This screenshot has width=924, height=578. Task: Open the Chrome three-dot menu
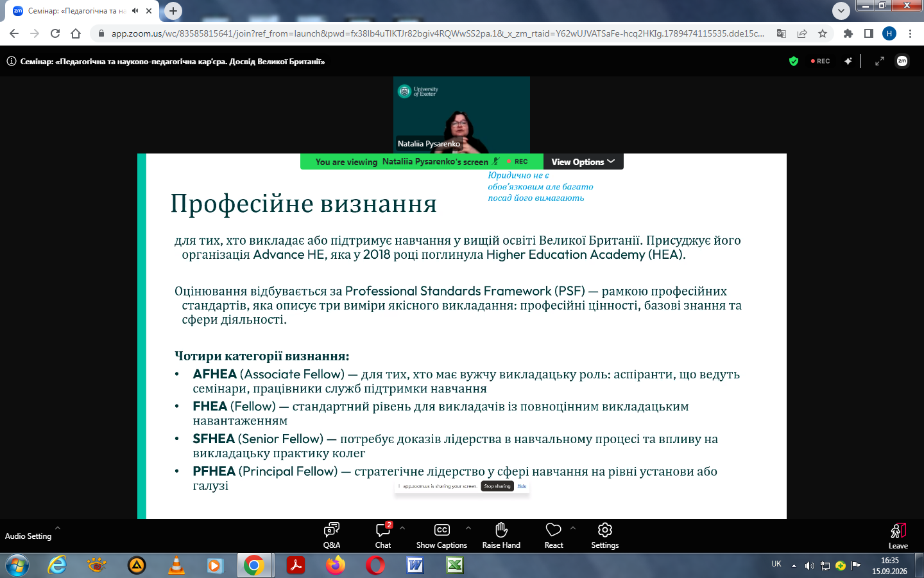pyautogui.click(x=910, y=33)
